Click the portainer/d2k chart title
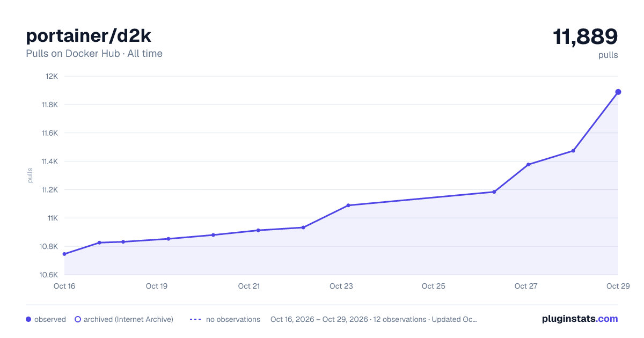Image resolution: width=644 pixels, height=338 pixels. coord(89,35)
